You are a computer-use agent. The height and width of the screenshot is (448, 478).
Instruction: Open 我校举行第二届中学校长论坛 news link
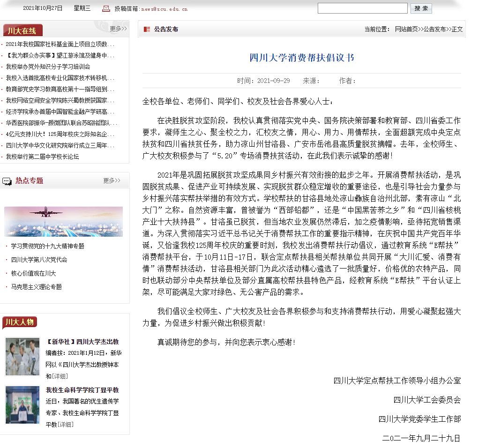[42, 157]
